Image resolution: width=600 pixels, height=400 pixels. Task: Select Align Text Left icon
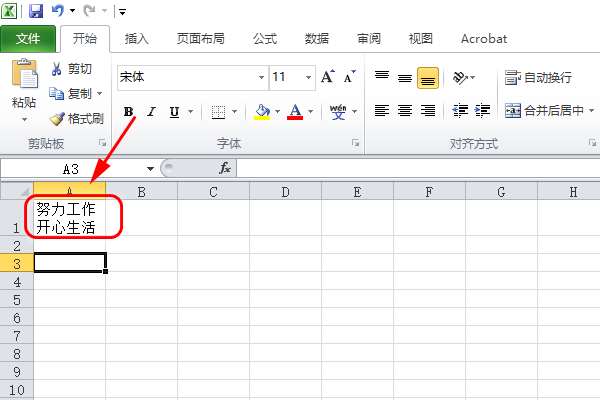pyautogui.click(x=382, y=111)
